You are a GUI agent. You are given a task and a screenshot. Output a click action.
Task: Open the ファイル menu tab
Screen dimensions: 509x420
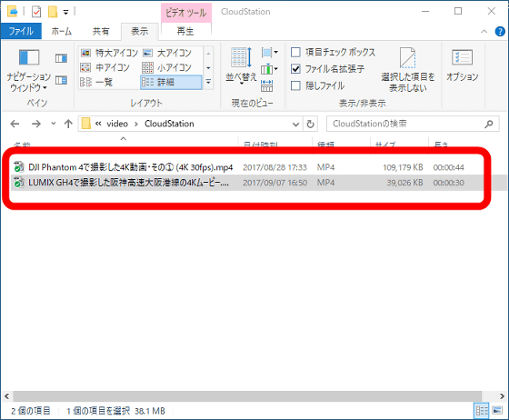(21, 31)
